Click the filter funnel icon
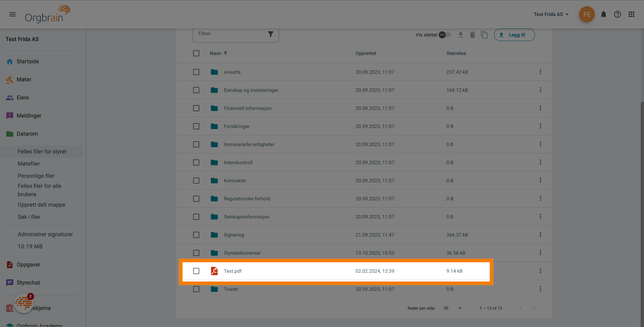The width and height of the screenshot is (644, 327). point(271,34)
